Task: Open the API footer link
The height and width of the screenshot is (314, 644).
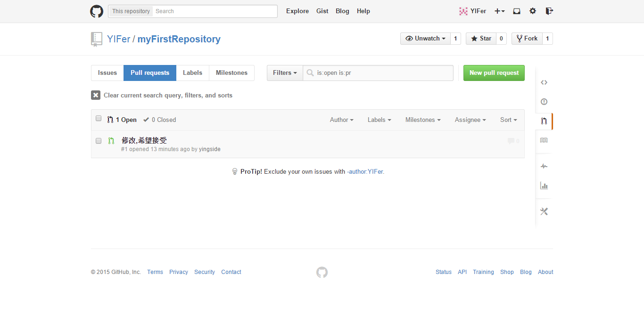Action: [462, 272]
